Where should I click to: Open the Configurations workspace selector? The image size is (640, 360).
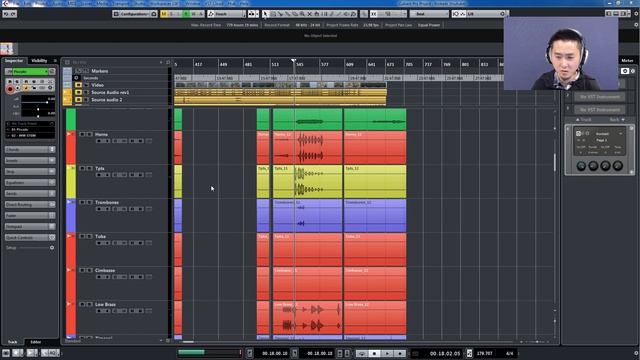click(x=135, y=14)
